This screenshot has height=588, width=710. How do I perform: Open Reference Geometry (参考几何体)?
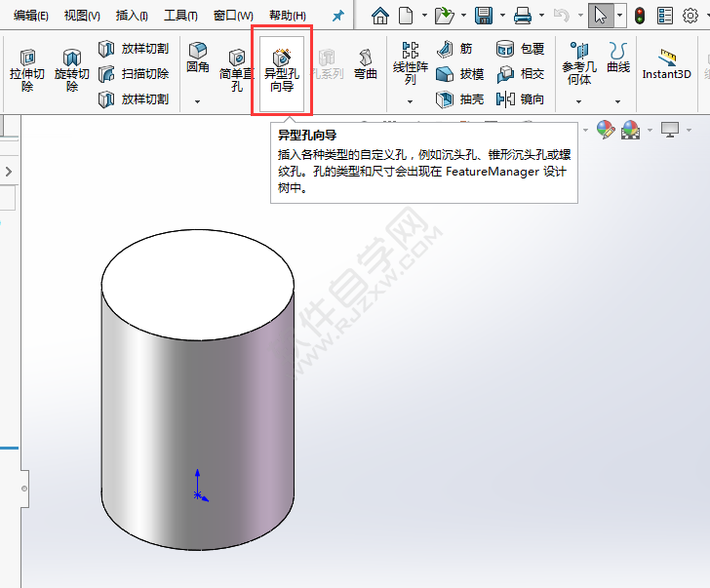579,63
